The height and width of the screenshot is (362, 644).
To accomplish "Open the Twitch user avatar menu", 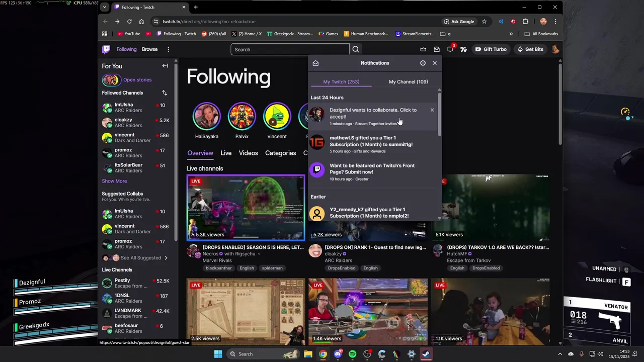I will click(x=555, y=49).
